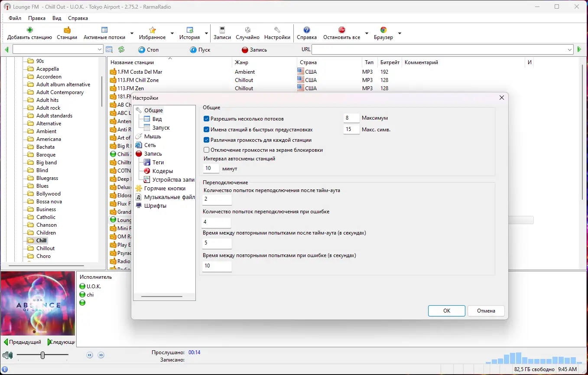
Task: Open the Правка menu
Action: click(x=37, y=18)
